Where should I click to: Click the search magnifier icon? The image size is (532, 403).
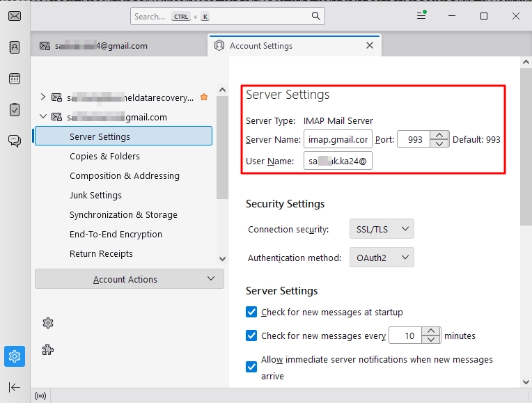click(x=315, y=16)
